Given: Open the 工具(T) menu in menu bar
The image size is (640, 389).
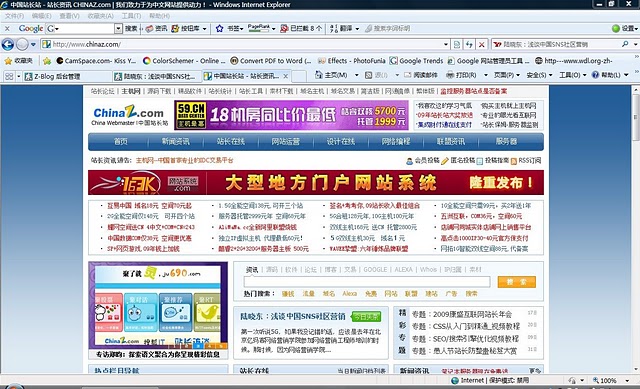Looking at the screenshot, I should tap(131, 16).
